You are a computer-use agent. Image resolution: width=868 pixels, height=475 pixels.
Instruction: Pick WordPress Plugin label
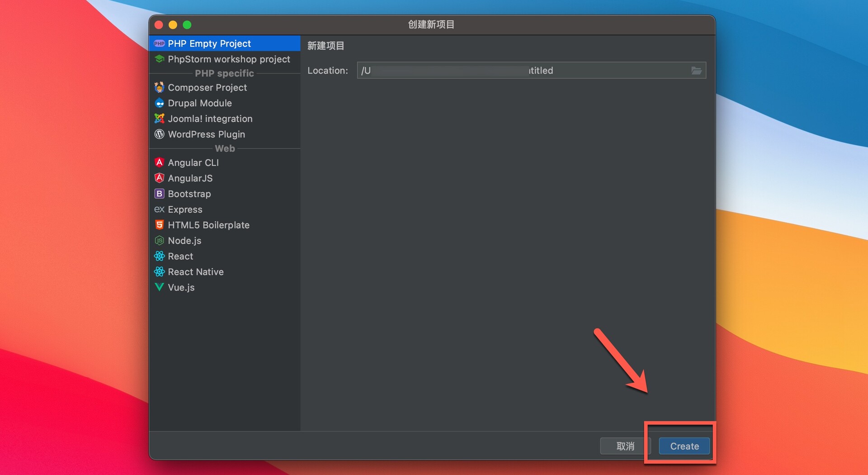pyautogui.click(x=207, y=134)
